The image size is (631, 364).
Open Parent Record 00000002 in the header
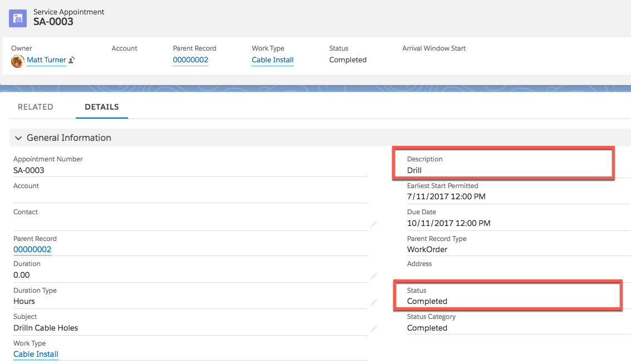(x=190, y=60)
